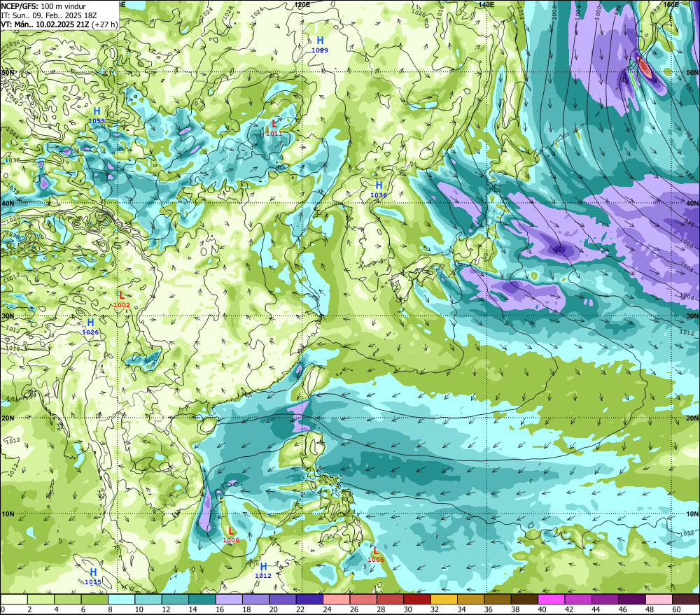Click the H 1012 high pressure marker
This screenshot has width=700, height=615.
[263, 570]
